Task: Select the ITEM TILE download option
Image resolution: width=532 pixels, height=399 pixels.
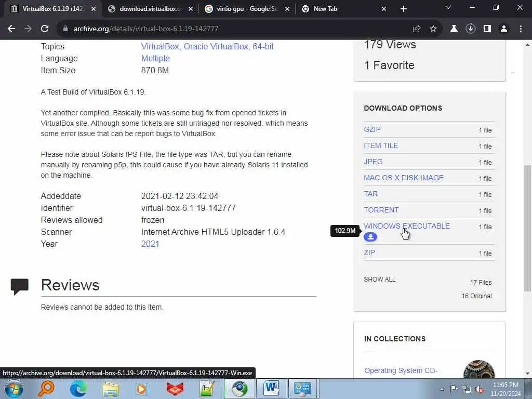Action: pyautogui.click(x=381, y=145)
